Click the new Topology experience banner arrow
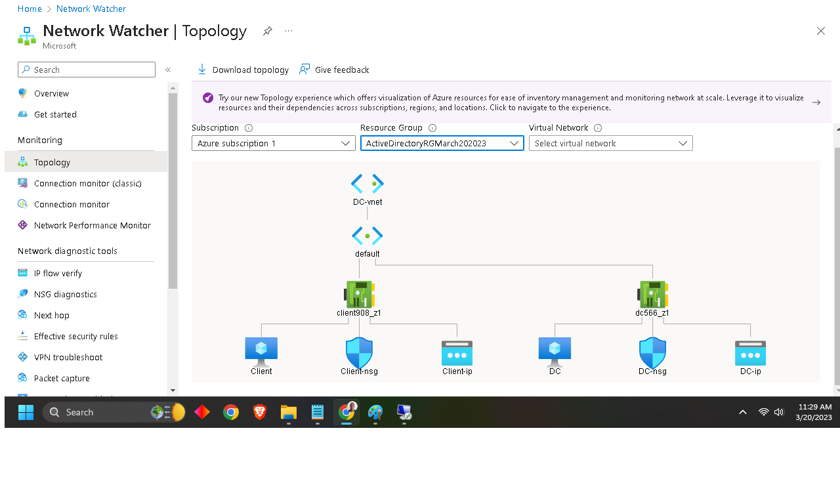The width and height of the screenshot is (840, 504). pyautogui.click(x=816, y=102)
